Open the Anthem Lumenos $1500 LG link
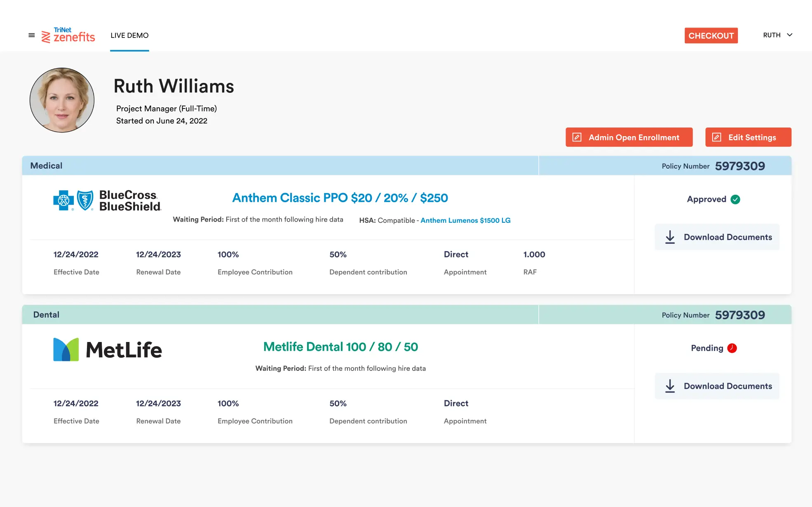 (x=465, y=220)
